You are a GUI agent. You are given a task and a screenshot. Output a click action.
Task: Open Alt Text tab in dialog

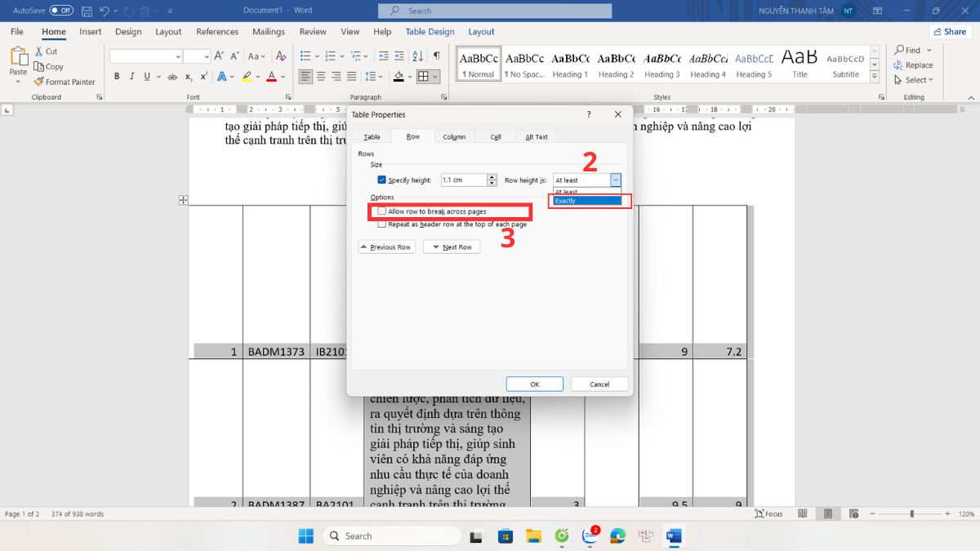point(537,136)
